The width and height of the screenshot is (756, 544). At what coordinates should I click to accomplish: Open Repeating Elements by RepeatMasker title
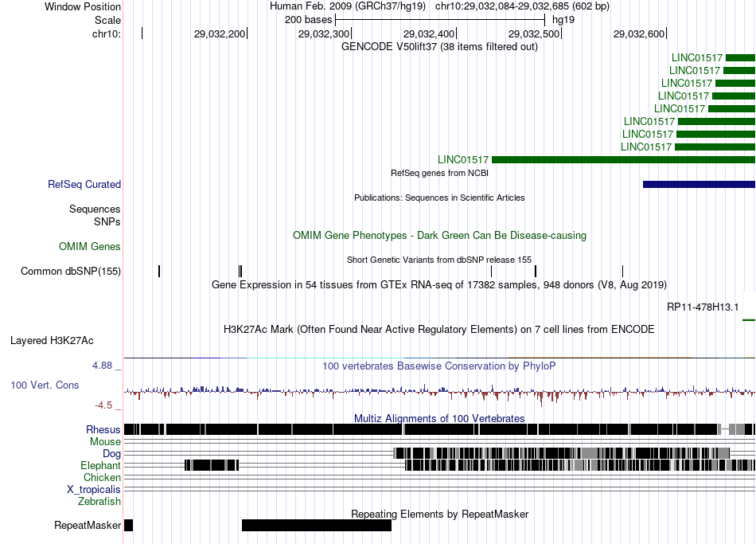click(439, 514)
